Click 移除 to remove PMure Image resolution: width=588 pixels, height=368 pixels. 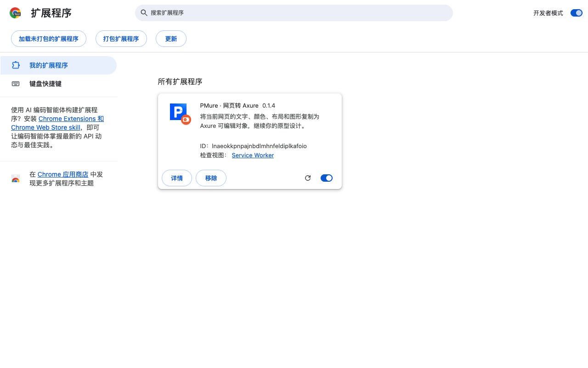[211, 178]
